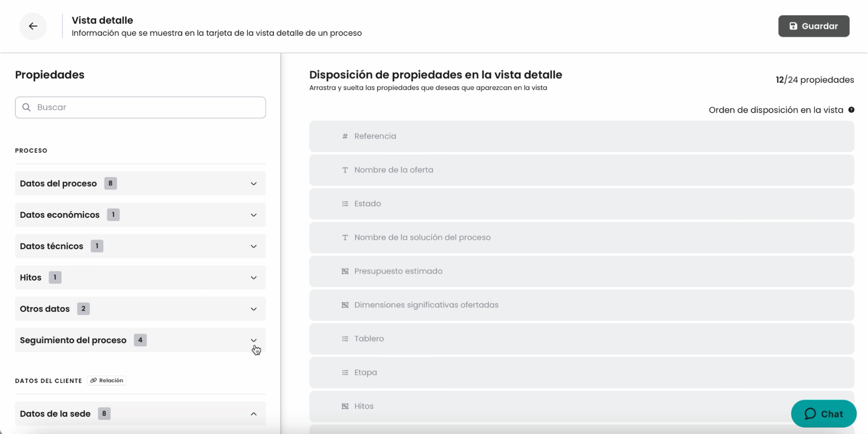The width and height of the screenshot is (868, 434).
Task: Click the icon beside Dimensiones significativas ofertadas
Action: (345, 305)
